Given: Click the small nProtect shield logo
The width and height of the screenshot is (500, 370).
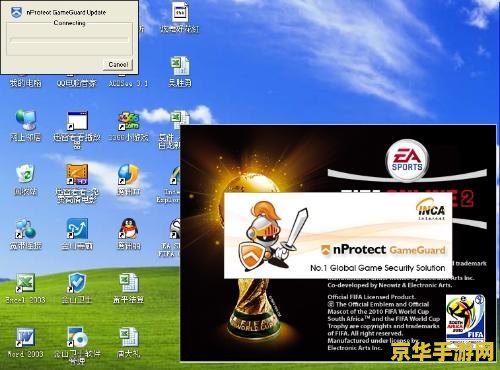Looking at the screenshot, I should tap(326, 250).
